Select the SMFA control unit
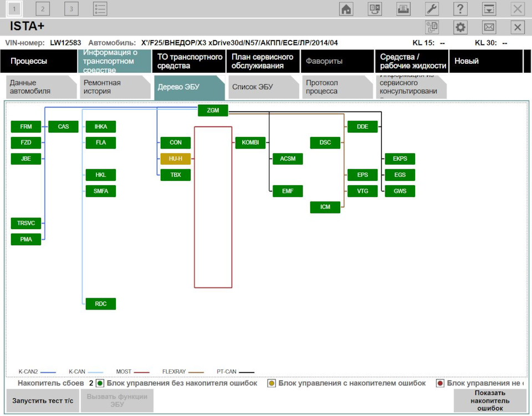 (x=101, y=191)
